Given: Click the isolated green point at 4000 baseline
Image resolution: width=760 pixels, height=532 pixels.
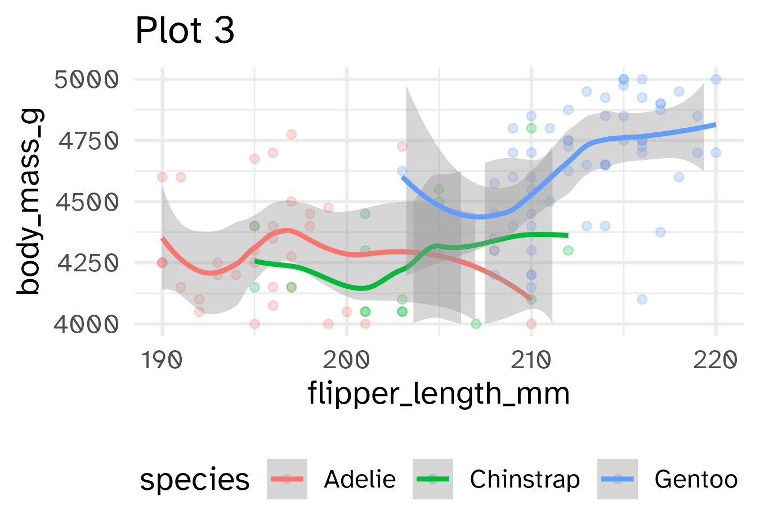Looking at the screenshot, I should tap(476, 324).
